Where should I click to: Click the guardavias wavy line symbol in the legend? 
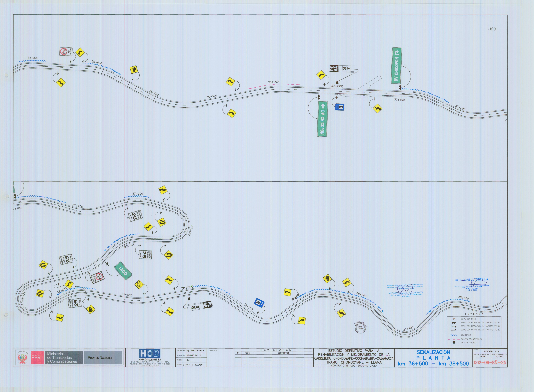[454, 335]
